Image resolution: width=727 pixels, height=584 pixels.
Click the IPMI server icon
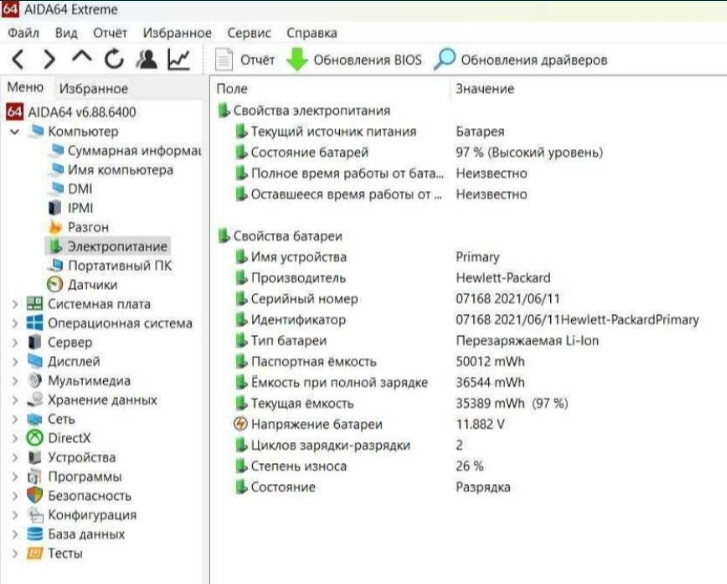[55, 208]
